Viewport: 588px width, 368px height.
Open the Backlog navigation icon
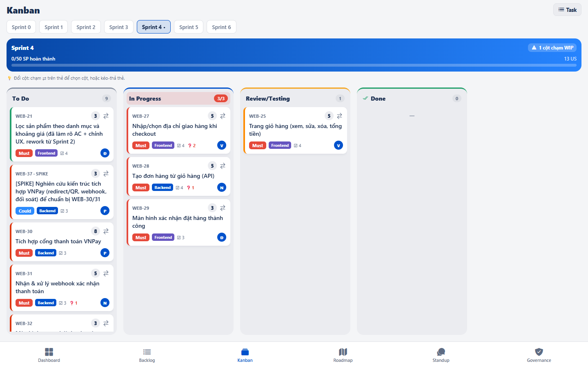[147, 352]
